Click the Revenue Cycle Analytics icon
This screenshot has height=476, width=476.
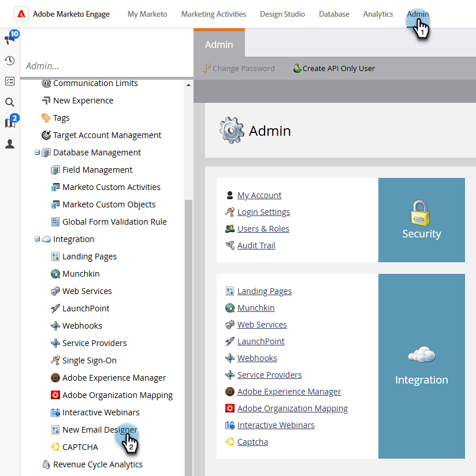(46, 464)
